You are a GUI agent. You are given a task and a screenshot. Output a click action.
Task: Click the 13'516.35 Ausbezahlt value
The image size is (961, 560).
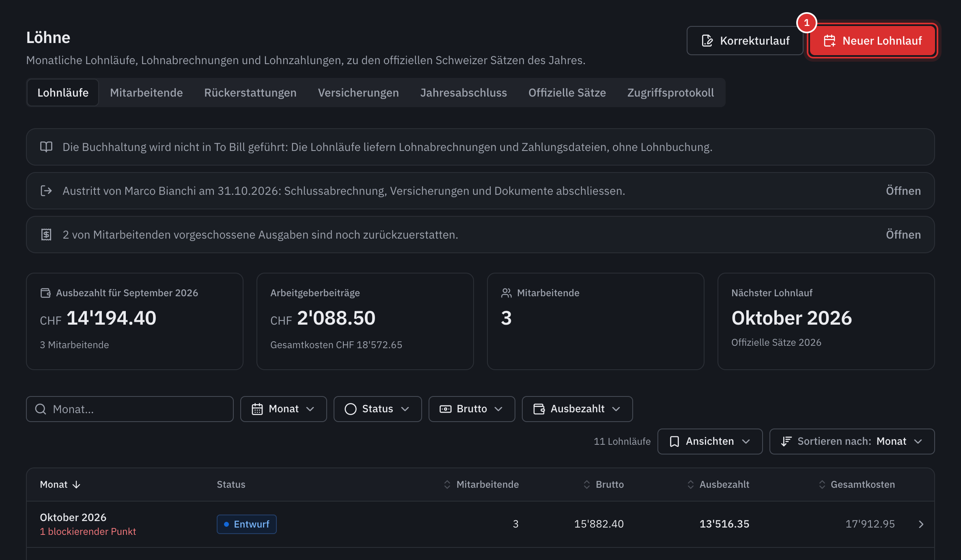724,524
